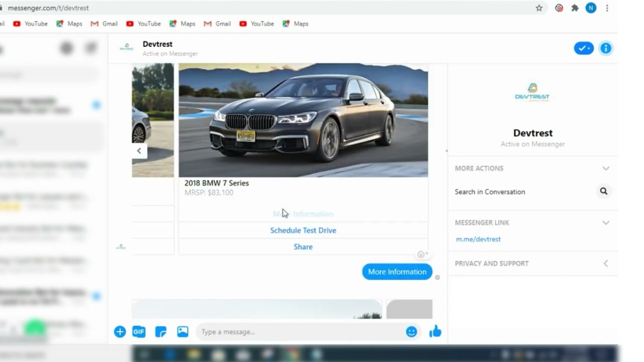Open the first YouTube bookmark
The image size is (644, 362).
tap(30, 24)
